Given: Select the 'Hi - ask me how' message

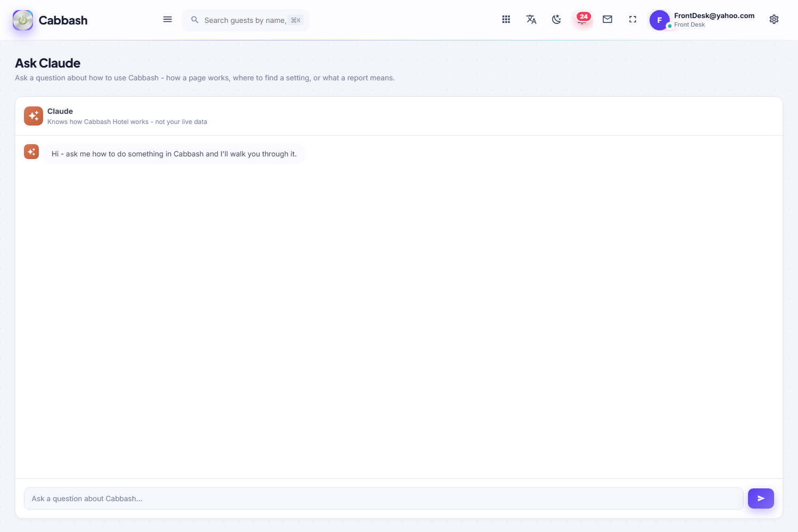Looking at the screenshot, I should pos(174,154).
